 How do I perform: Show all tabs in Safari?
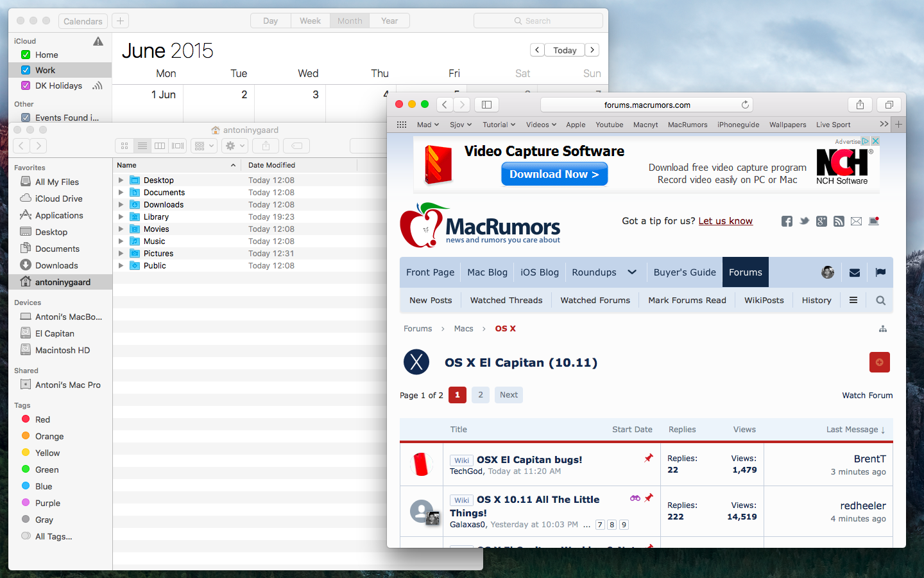[889, 105]
